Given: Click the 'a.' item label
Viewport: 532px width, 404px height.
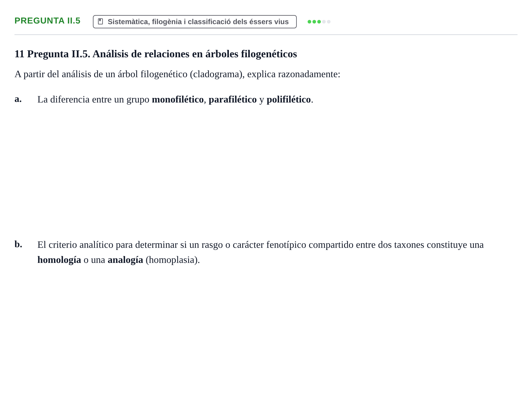Looking at the screenshot, I should click(x=18, y=99).
